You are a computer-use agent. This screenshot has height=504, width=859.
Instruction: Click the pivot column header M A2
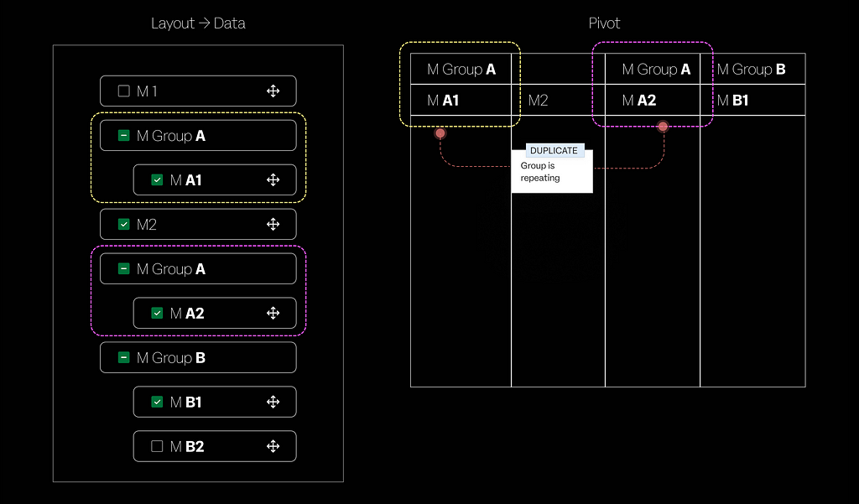(638, 101)
